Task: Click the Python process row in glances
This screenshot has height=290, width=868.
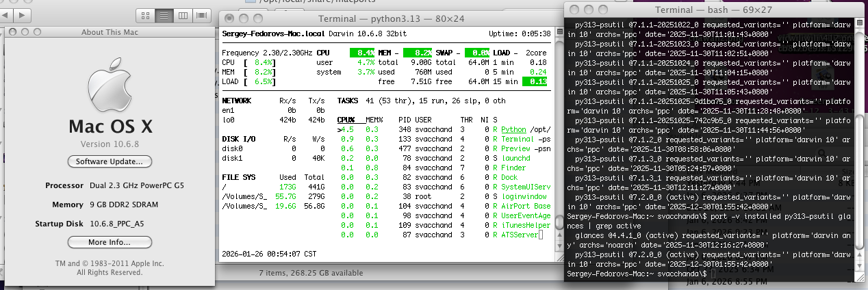Action: pos(444,129)
